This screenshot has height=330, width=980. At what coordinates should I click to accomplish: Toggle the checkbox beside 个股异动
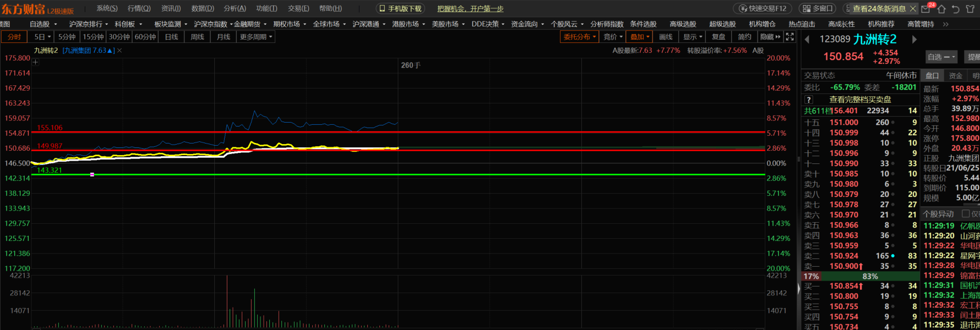coord(966,213)
